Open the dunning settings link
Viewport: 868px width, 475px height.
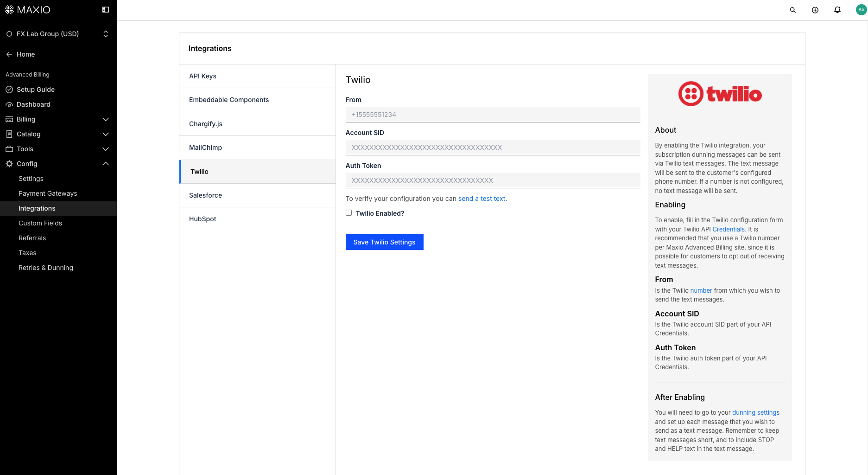(x=756, y=412)
